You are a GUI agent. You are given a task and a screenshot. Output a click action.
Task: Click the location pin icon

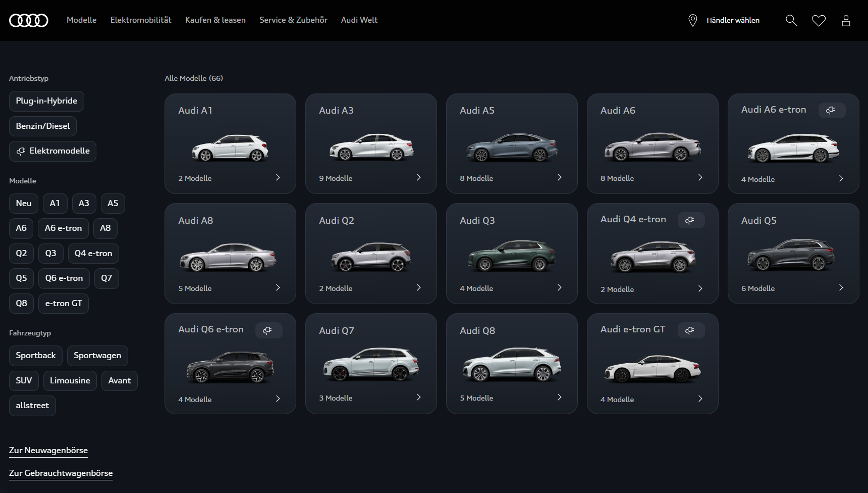tap(692, 20)
